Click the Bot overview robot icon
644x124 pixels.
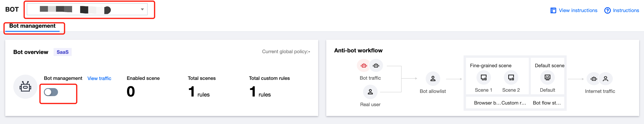pos(25,87)
